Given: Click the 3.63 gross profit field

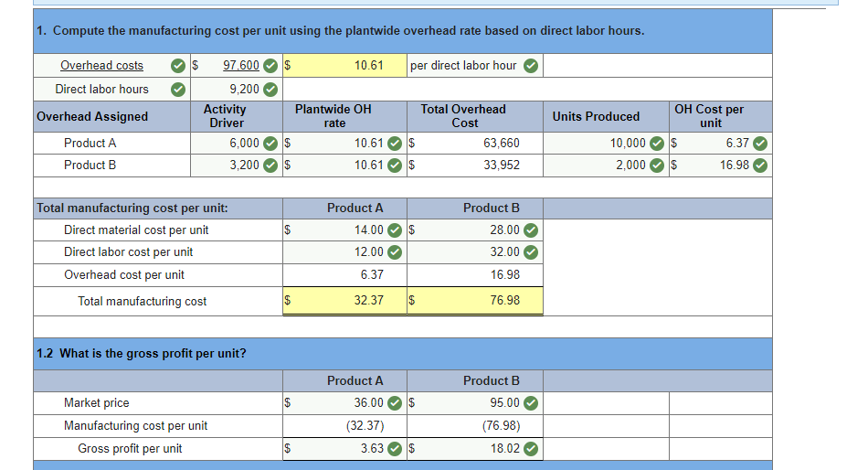Looking at the screenshot, I should click(x=344, y=448).
